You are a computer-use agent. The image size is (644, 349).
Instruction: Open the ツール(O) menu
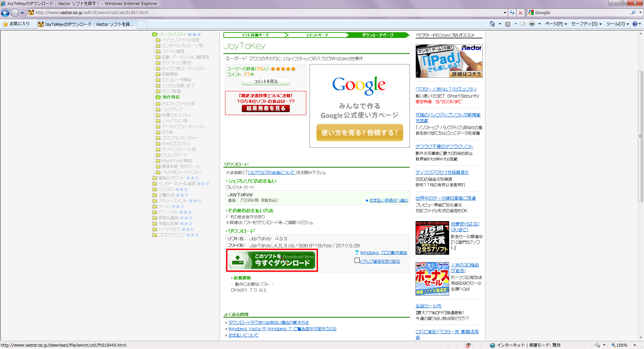tap(618, 24)
